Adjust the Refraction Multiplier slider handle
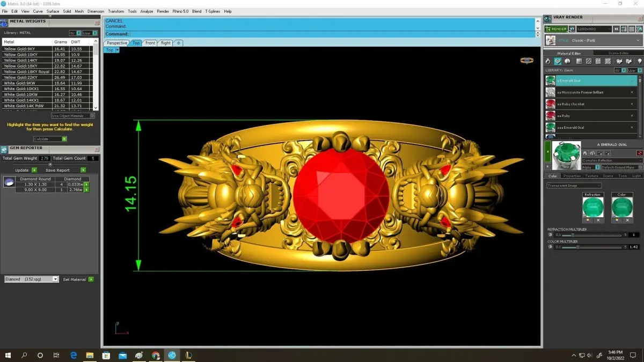This screenshot has width=644, height=362. (573, 235)
